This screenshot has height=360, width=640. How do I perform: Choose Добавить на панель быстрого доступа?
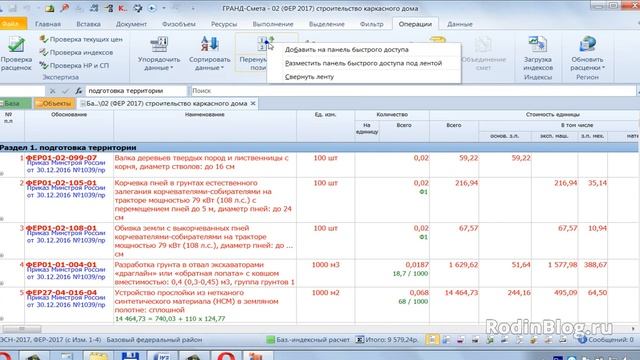(347, 50)
